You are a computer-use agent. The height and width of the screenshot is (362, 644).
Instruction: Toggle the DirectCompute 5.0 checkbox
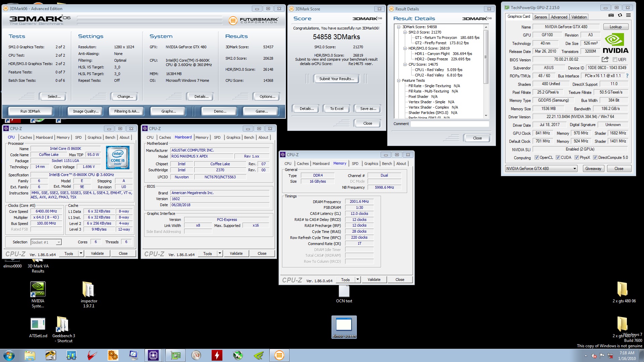[595, 158]
